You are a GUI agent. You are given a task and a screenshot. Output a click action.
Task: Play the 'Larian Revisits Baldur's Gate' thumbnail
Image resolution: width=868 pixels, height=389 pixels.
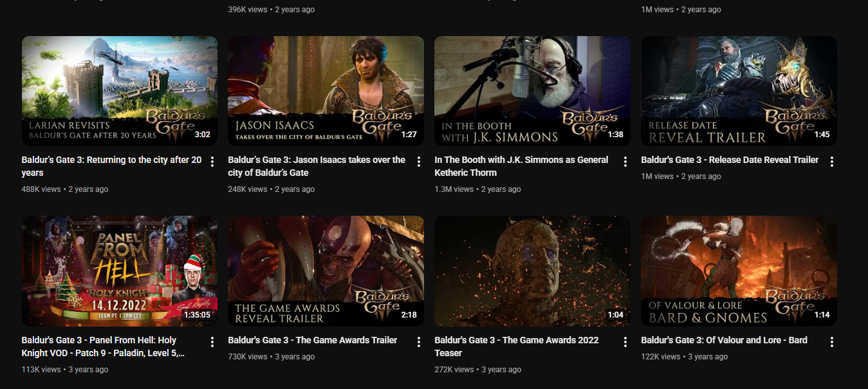120,91
